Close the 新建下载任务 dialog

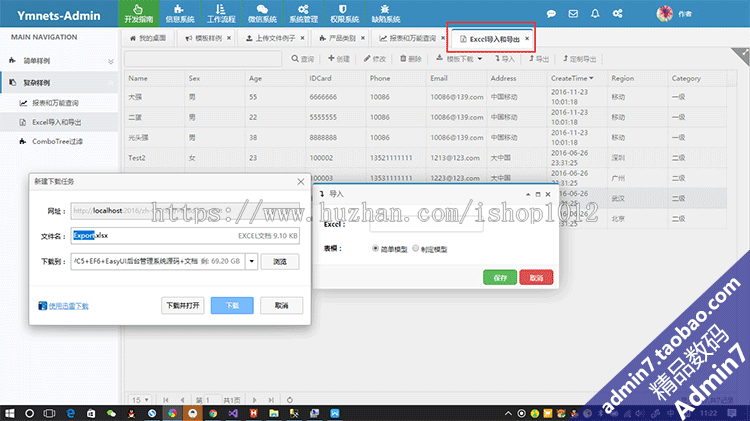pos(300,182)
